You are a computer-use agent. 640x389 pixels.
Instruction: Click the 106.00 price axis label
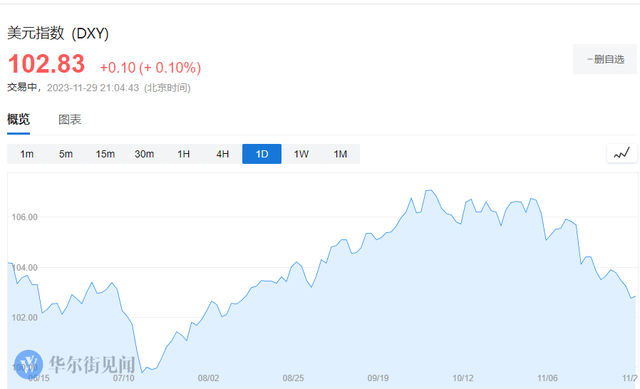24,217
